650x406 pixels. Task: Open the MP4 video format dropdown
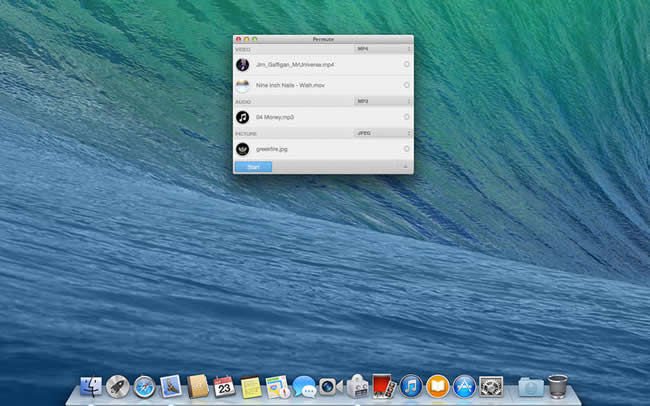pyautogui.click(x=382, y=48)
